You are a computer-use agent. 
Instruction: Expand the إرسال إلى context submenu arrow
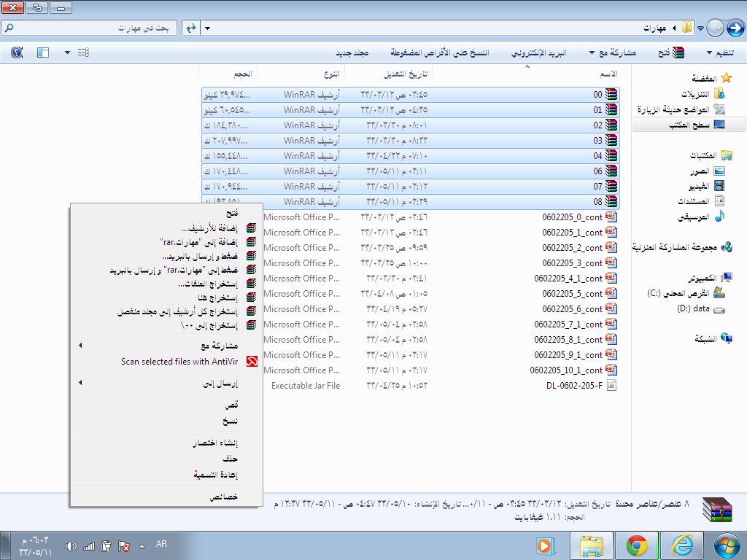80,382
